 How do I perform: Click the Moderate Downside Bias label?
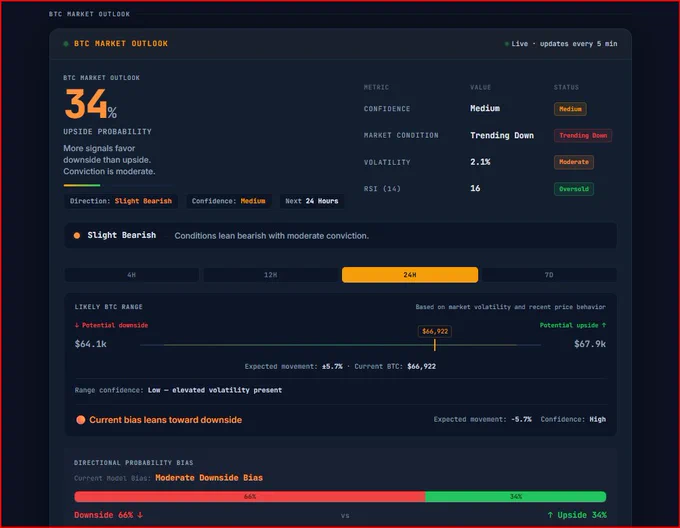coord(209,478)
